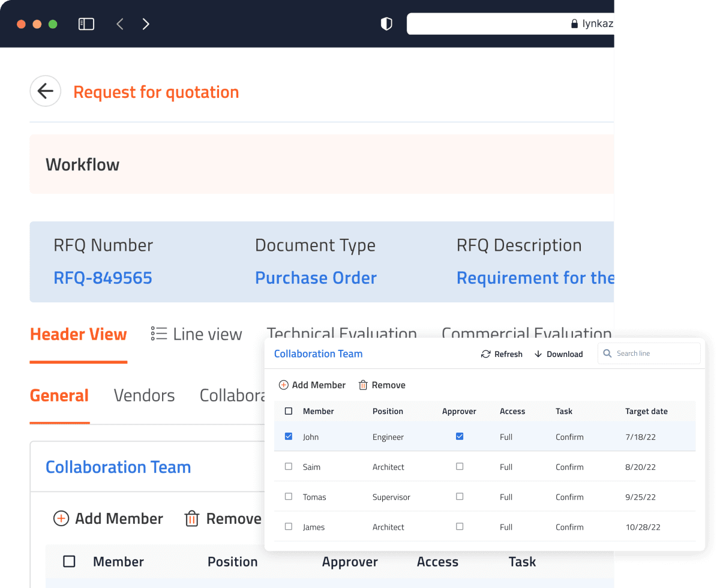Go forward with browser right chevron

[x=146, y=24]
